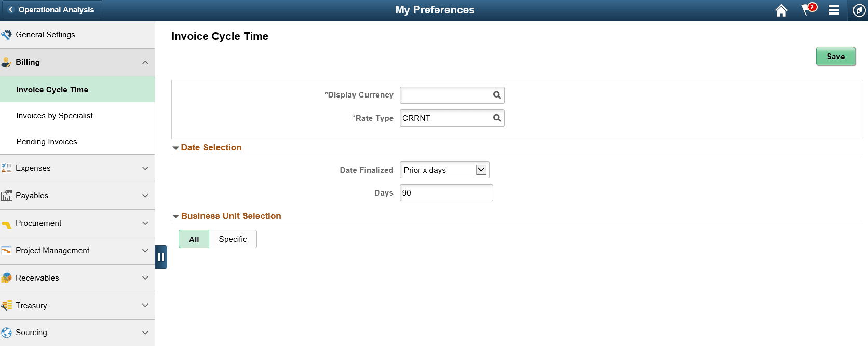Select Invoices by Specialist in sidebar
Screen dimensions: 868x346
(55, 115)
